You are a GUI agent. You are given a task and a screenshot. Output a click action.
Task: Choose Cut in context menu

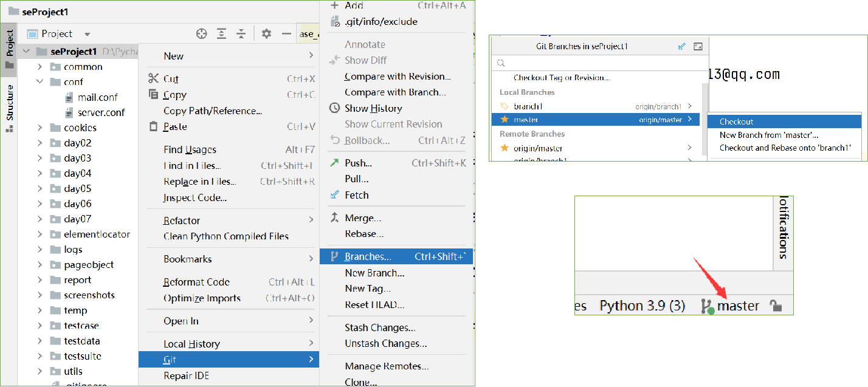coord(229,79)
